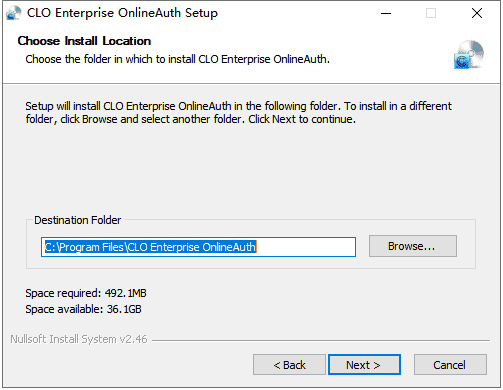Click the setup icon in the title bar
The image size is (503, 390).
(14, 13)
